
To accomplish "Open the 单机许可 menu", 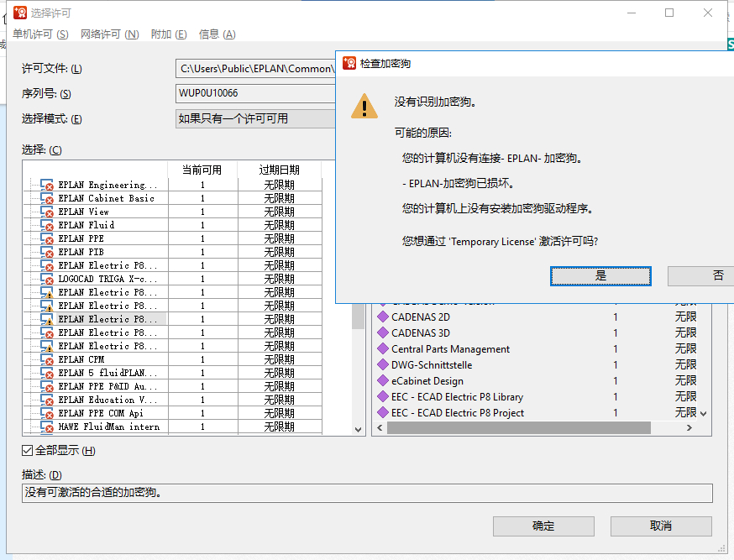I will [40, 34].
